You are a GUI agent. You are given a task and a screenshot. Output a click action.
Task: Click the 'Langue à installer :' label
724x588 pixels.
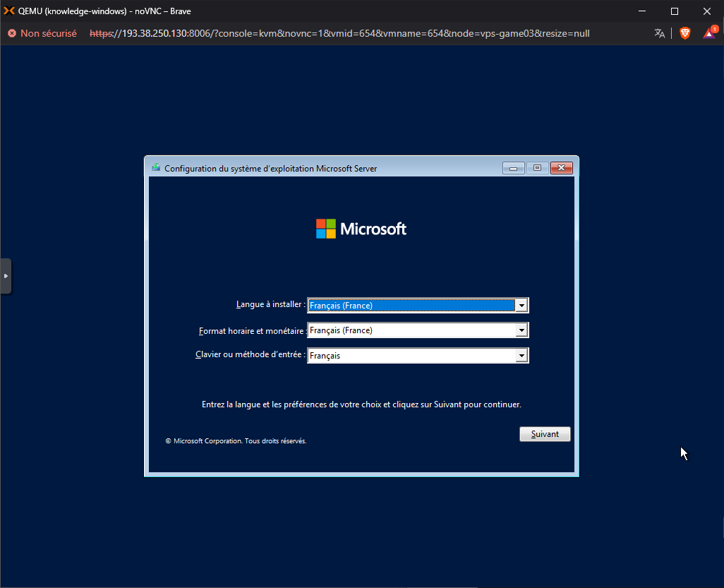point(270,304)
